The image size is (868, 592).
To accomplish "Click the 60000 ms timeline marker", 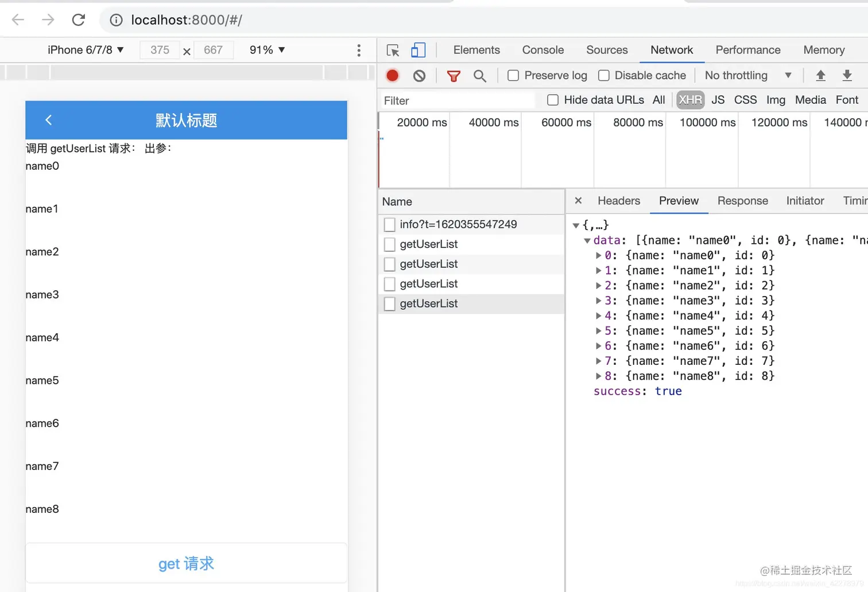I will [566, 122].
